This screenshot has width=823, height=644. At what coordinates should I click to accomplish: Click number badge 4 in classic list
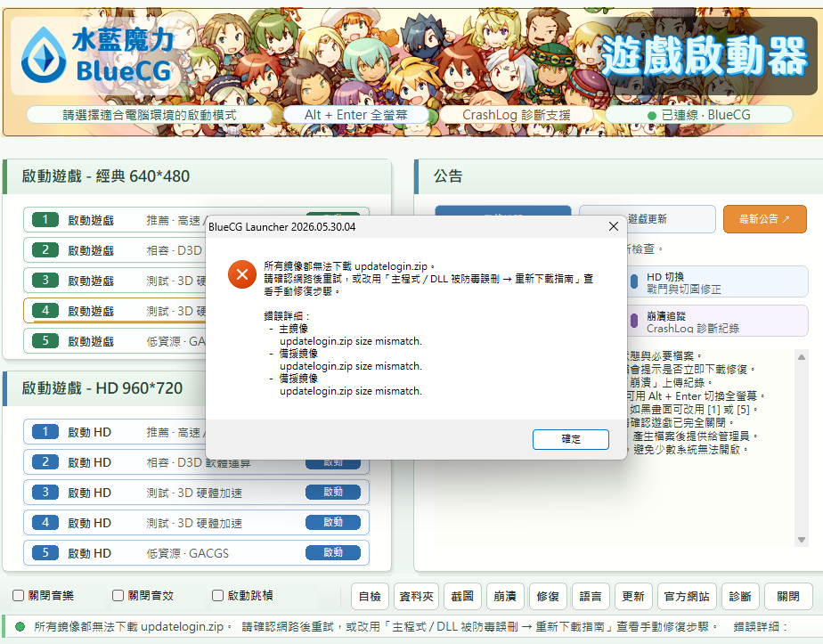pyautogui.click(x=45, y=310)
